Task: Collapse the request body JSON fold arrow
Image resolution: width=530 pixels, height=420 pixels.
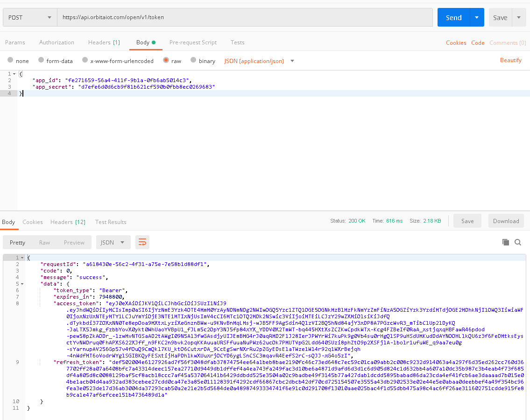Action: (x=14, y=74)
